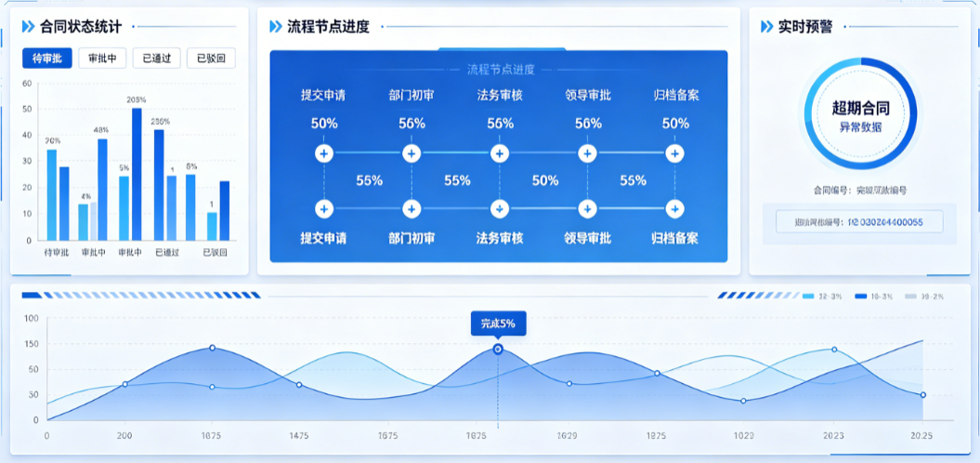
Task: Click the 实时预警 panel title
Action: tap(805, 26)
